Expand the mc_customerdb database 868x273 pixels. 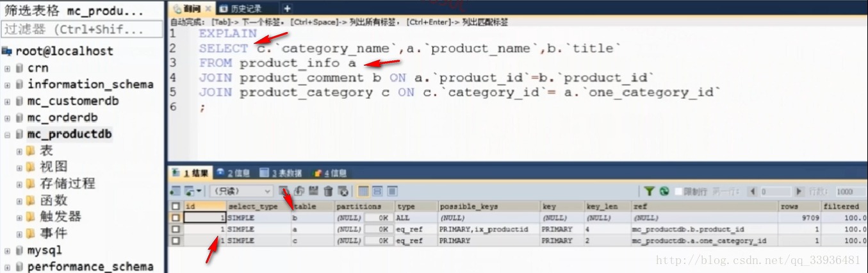pyautogui.click(x=7, y=101)
